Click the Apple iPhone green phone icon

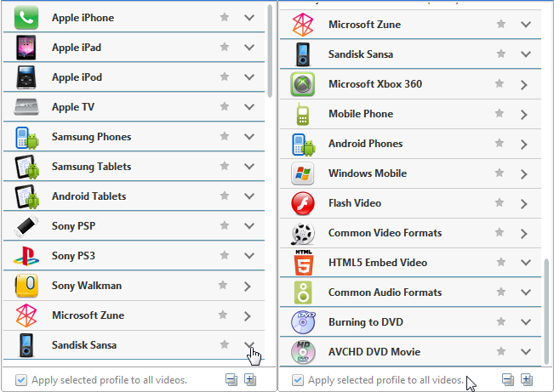coord(26,18)
